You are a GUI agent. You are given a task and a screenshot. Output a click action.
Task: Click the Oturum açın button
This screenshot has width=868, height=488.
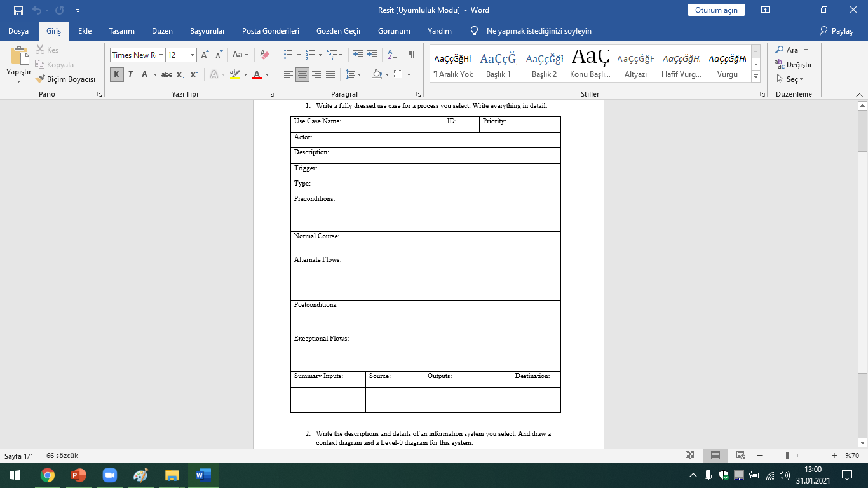coord(716,10)
